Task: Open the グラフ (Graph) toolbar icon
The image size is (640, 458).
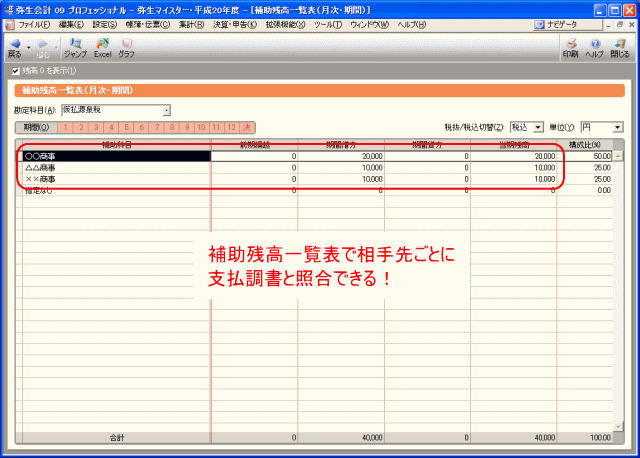Action: [127, 48]
